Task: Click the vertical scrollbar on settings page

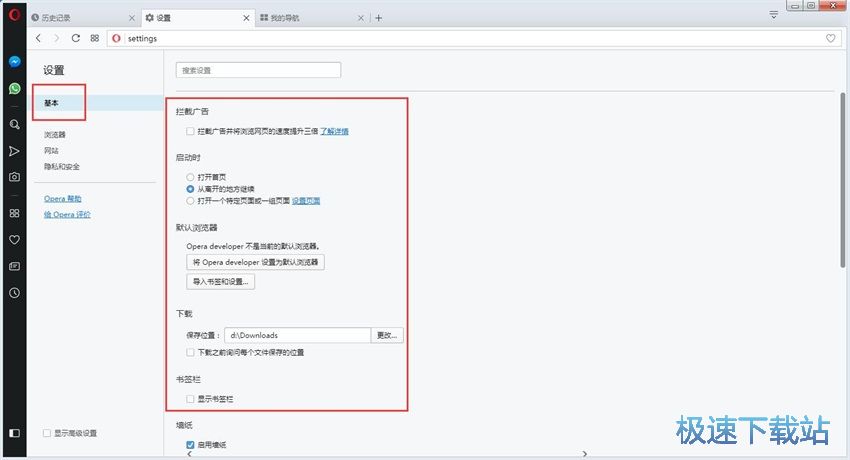Action: point(843,180)
